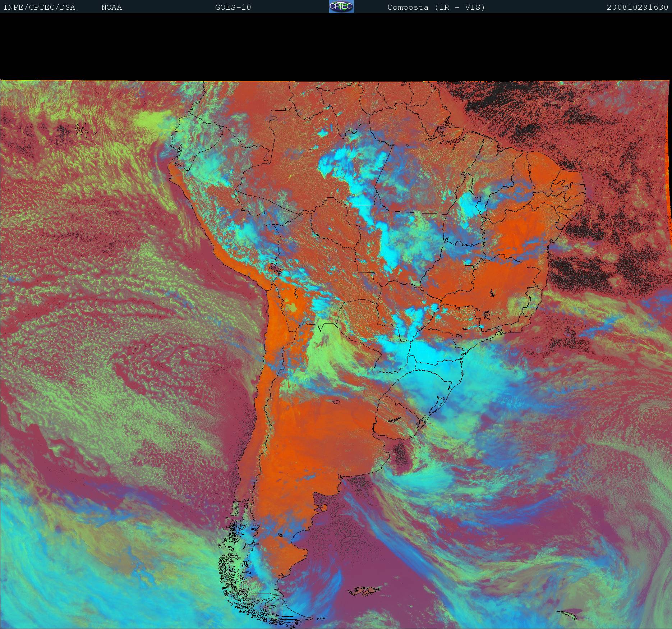This screenshot has height=629, width=672.
Task: Click the CPTEC logo in header
Action: (x=341, y=7)
